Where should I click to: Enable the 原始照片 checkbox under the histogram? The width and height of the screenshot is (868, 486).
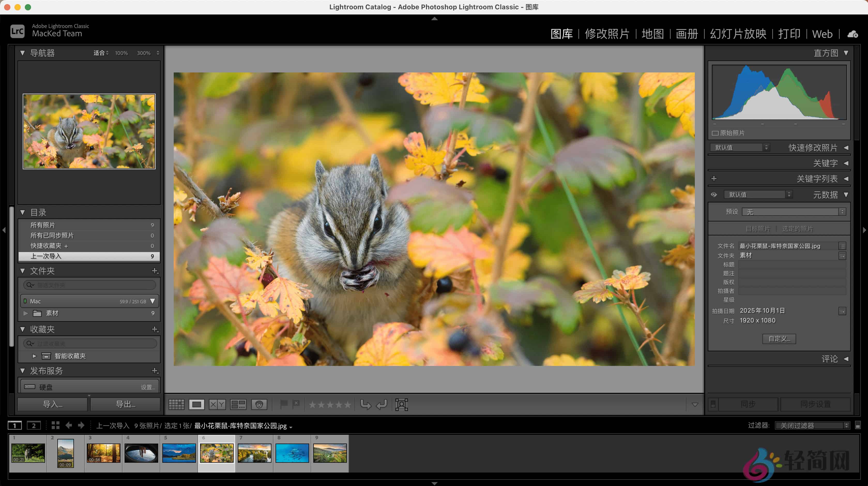pyautogui.click(x=715, y=133)
